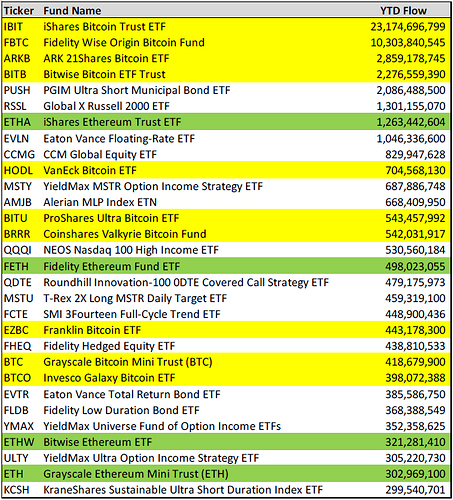Select the 321,281,410 flow value
Screen dimensions: 453x500
(x=415, y=442)
